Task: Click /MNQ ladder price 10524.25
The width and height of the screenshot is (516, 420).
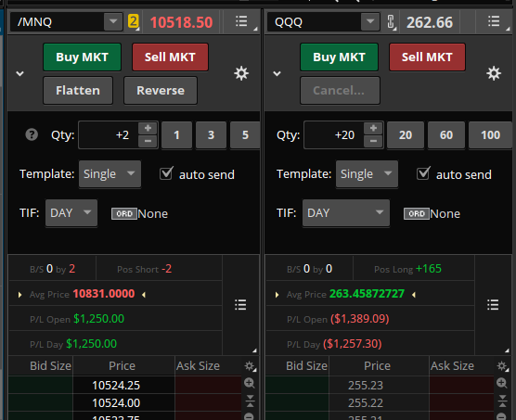Action: (x=116, y=385)
